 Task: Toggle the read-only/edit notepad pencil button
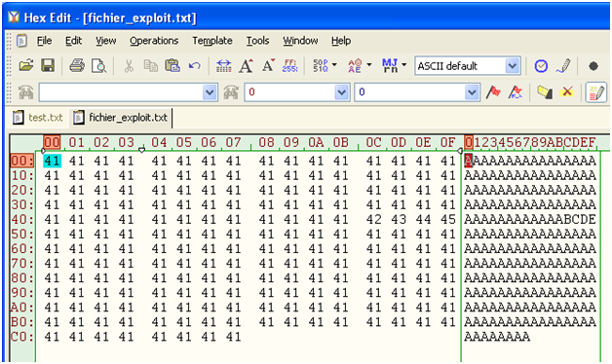coord(596,92)
